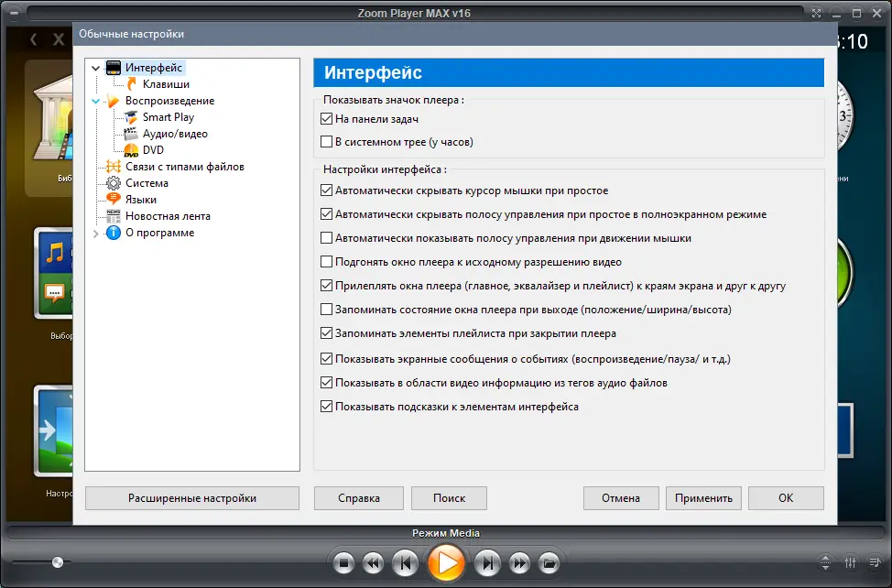Click the DVD settings icon

tap(129, 149)
